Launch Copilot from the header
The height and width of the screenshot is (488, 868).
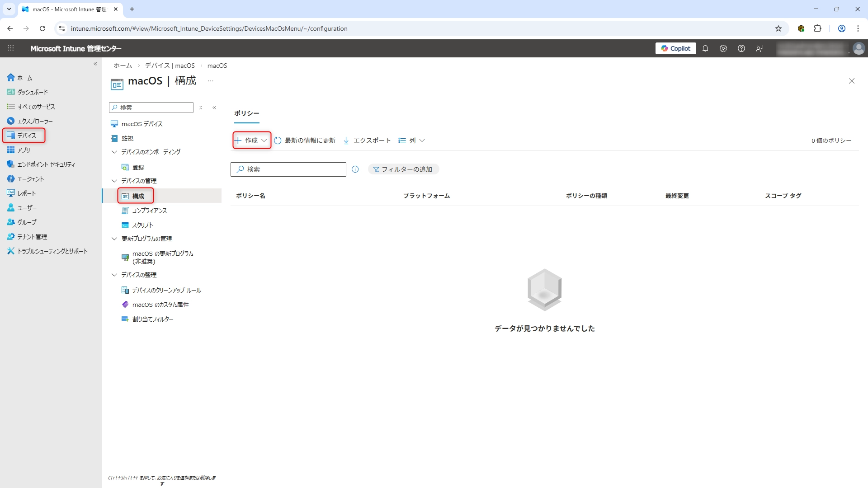(x=675, y=48)
